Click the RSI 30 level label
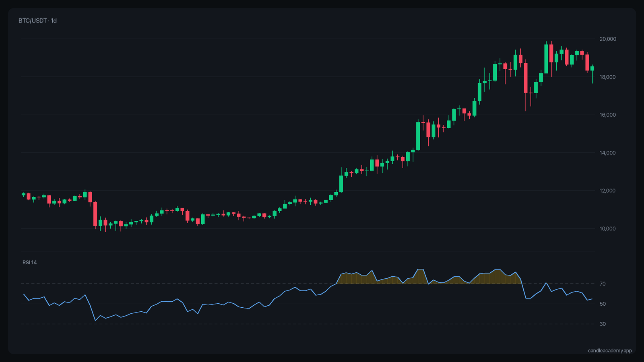Image resolution: width=644 pixels, height=362 pixels. [603, 324]
